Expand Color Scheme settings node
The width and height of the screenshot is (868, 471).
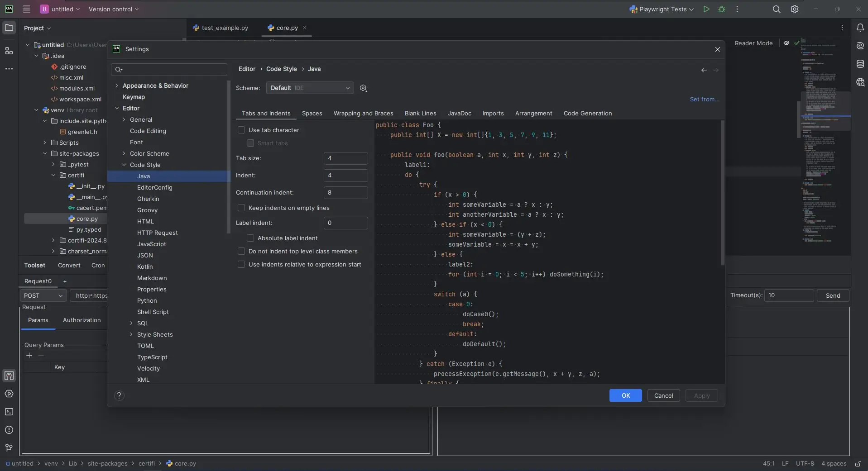point(124,154)
